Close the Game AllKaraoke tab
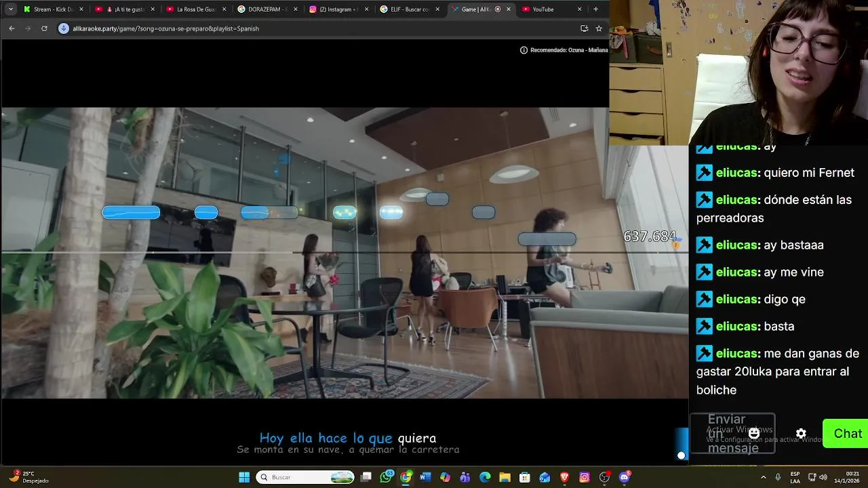This screenshot has width=868, height=488. tap(509, 9)
